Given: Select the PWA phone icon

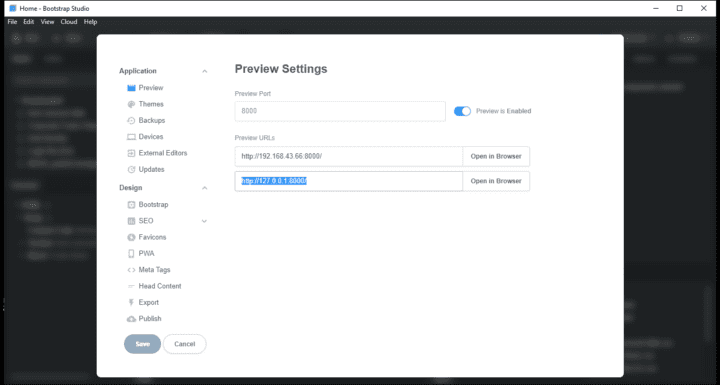Looking at the screenshot, I should coord(131,254).
